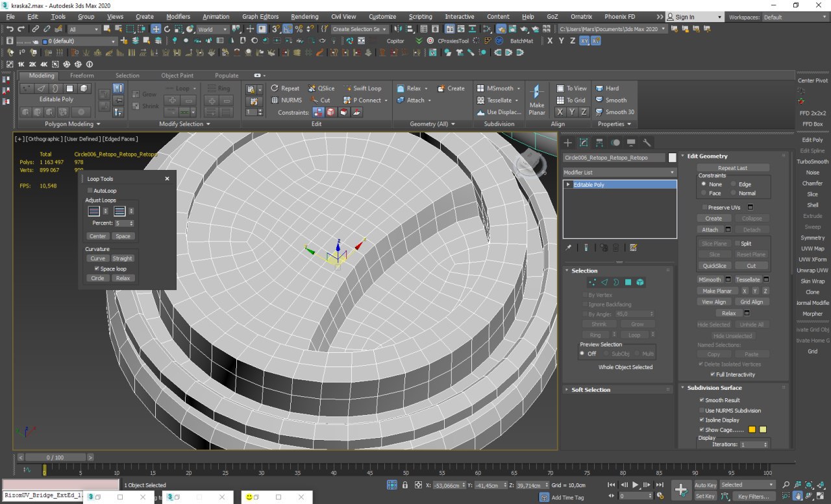Click Remove modifier trash icon
This screenshot has height=504, width=831.
point(615,248)
